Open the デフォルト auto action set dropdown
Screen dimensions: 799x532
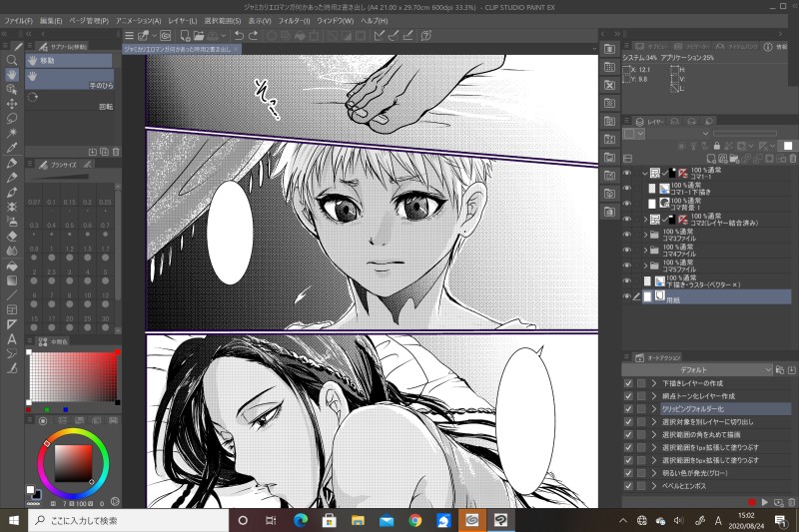pos(697,370)
